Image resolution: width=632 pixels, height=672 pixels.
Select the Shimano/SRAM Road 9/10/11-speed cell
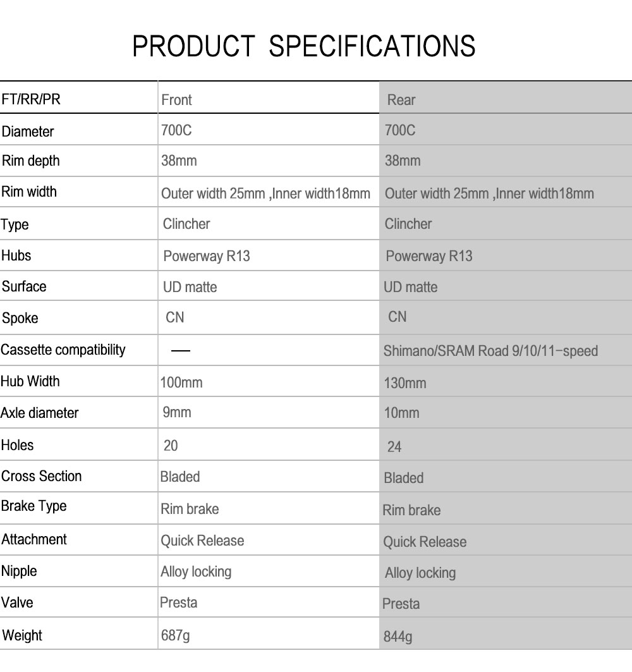[x=490, y=351]
